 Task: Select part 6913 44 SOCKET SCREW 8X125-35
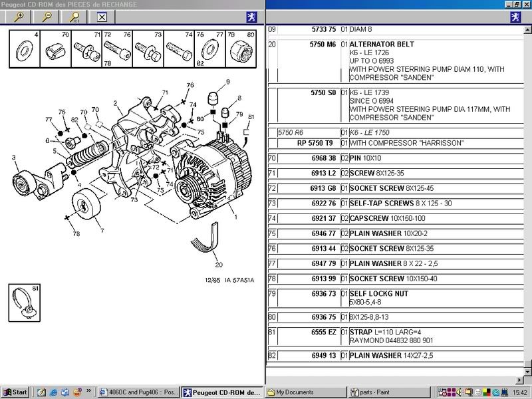(396, 248)
